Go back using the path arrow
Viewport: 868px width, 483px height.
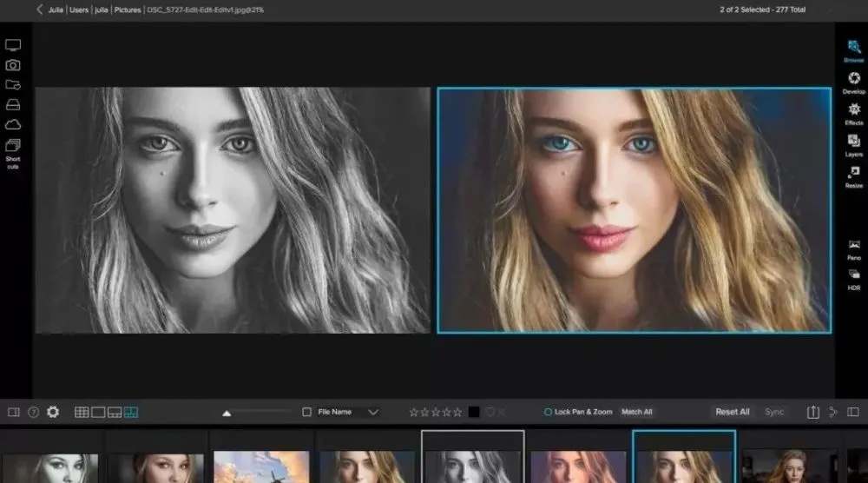39,10
